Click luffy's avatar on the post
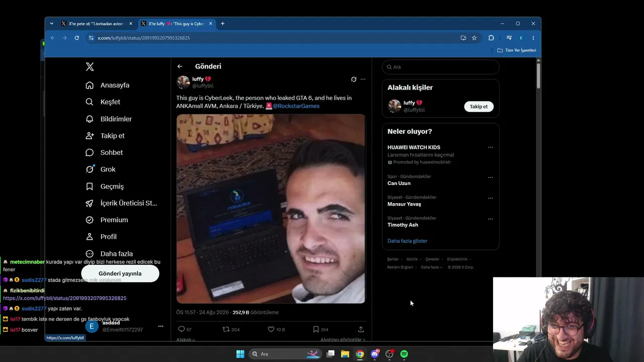Viewport: 644px width, 362px height. click(x=183, y=82)
